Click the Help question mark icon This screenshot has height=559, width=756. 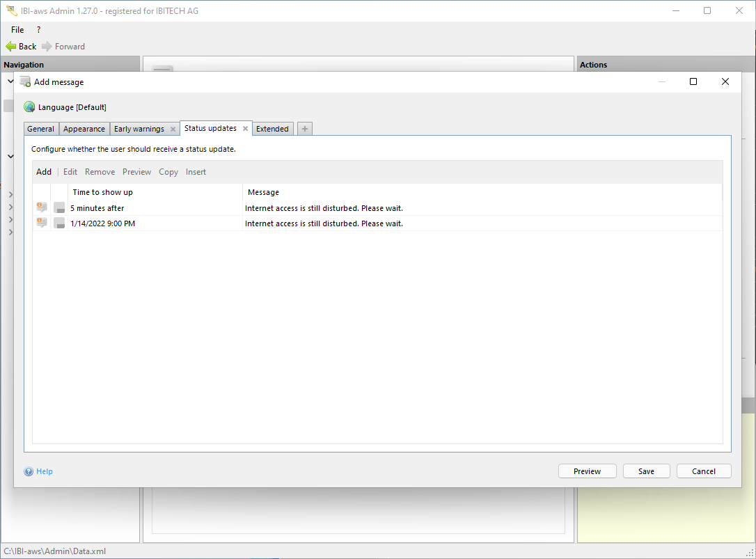click(x=29, y=471)
